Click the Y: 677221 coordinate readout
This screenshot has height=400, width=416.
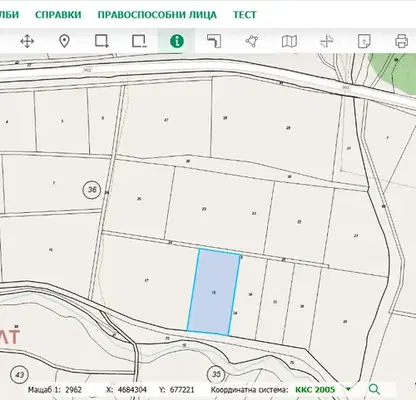(x=177, y=389)
